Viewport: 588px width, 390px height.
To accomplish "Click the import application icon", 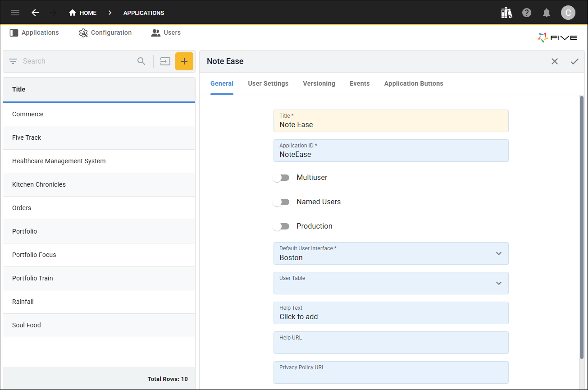I will tap(165, 61).
